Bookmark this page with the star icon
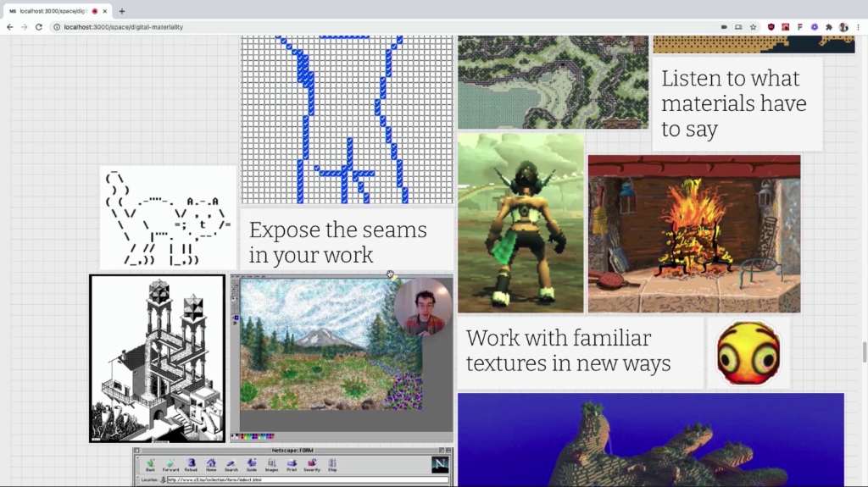 (753, 26)
